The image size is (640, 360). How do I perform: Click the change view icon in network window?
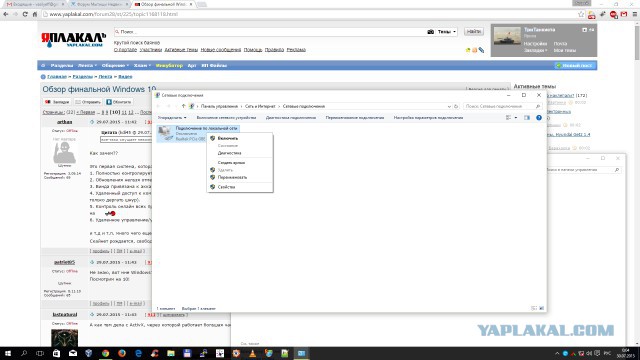click(x=509, y=118)
